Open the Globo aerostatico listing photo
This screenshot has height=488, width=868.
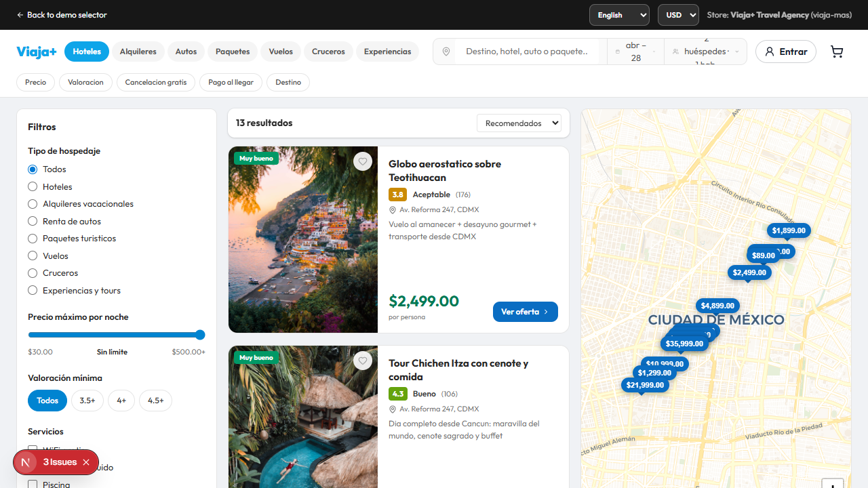pos(303,239)
